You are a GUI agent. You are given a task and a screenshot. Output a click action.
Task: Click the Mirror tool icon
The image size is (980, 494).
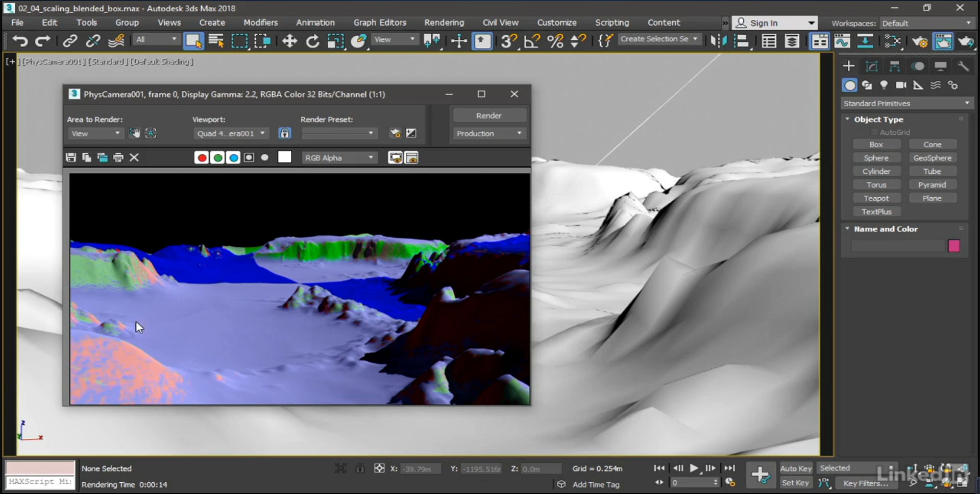pos(719,41)
